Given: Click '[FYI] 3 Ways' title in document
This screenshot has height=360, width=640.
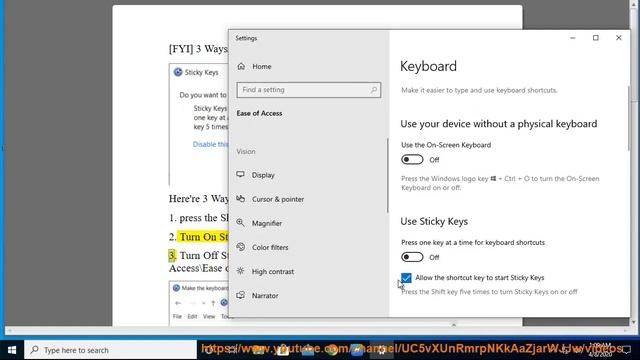Looking at the screenshot, I should [x=198, y=49].
